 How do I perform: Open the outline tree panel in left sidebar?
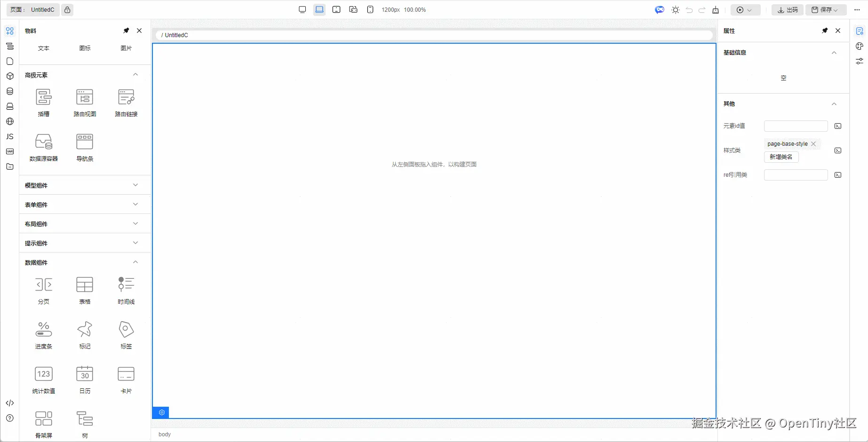pyautogui.click(x=10, y=46)
